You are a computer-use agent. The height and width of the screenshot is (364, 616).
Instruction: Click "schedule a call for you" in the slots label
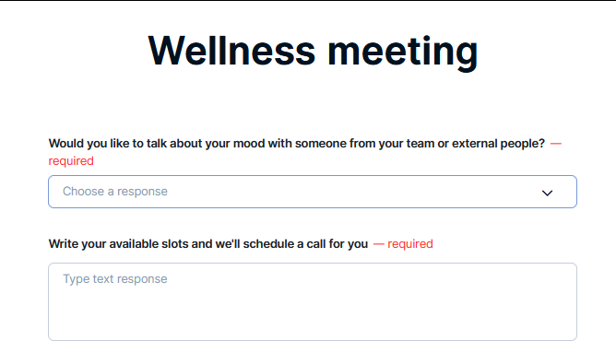(305, 244)
